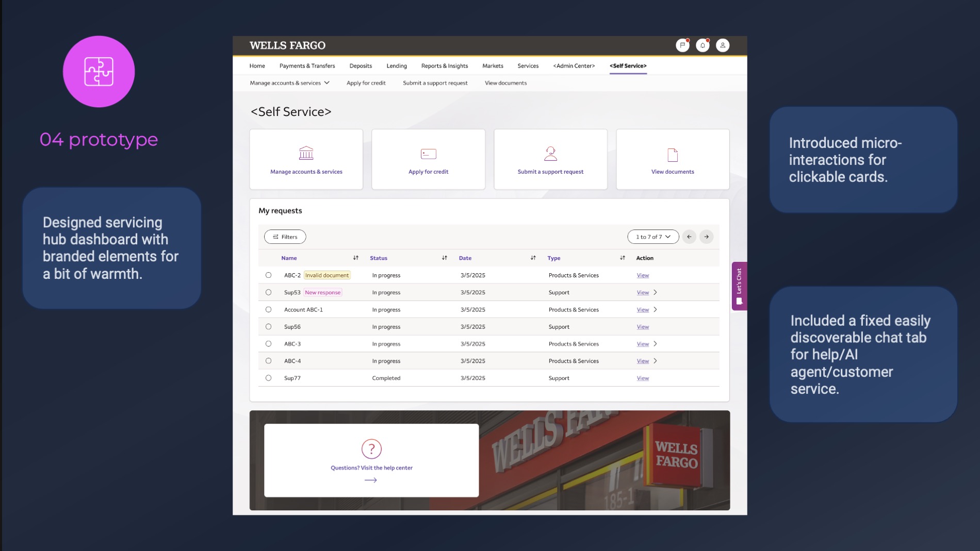This screenshot has width=980, height=551.
Task: Open the 1 to 7 of 7 dropdown
Action: pyautogui.click(x=653, y=237)
